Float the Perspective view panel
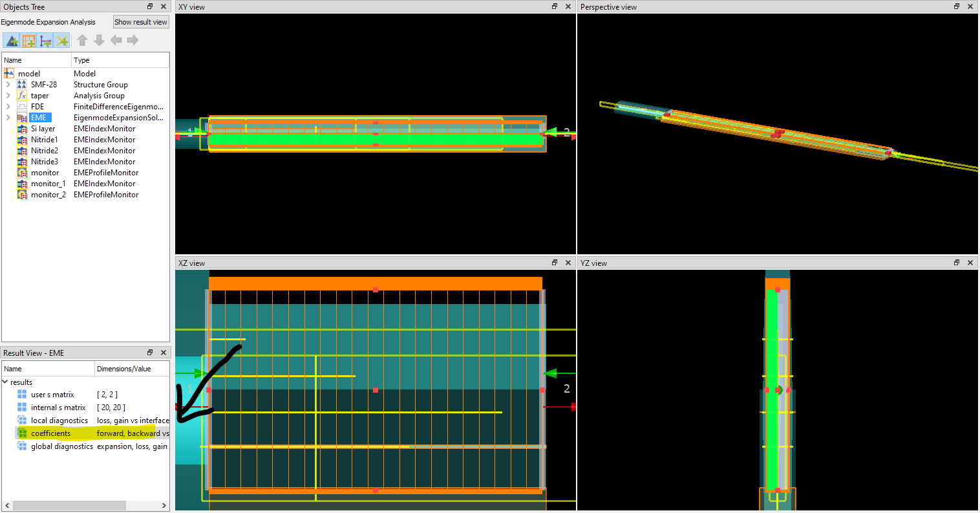The width and height of the screenshot is (980, 513). coord(957,6)
